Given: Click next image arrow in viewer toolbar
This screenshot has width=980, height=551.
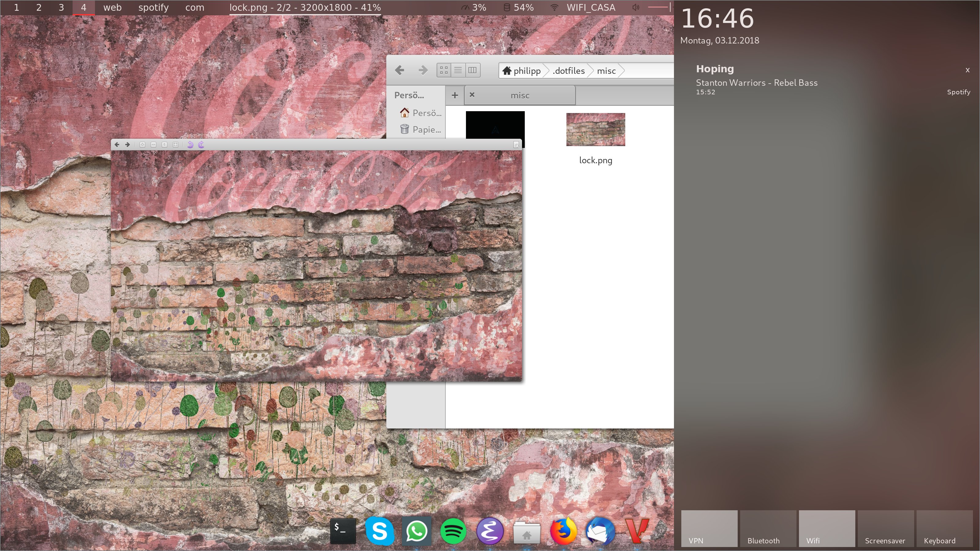Looking at the screenshot, I should [x=127, y=145].
